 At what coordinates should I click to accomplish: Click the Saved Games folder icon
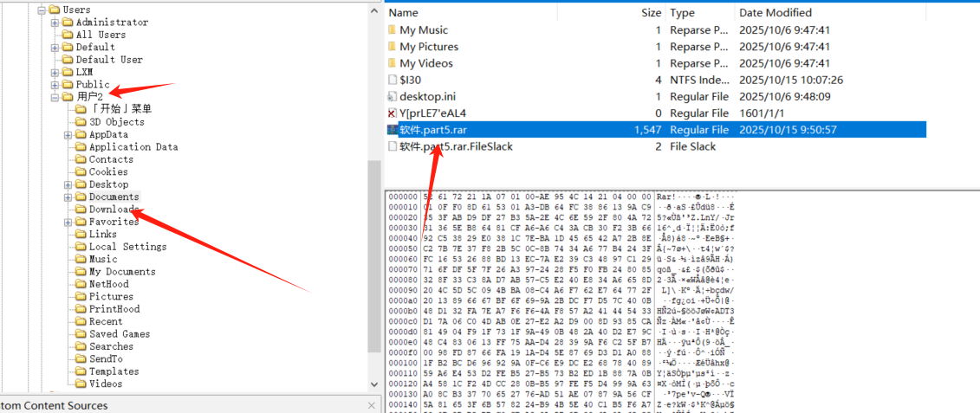coord(81,334)
